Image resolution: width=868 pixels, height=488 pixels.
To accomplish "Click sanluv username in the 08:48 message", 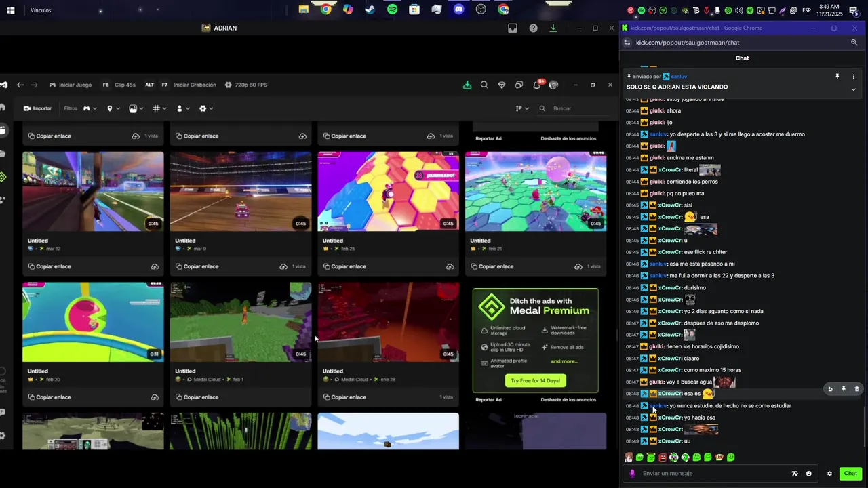I will (658, 406).
